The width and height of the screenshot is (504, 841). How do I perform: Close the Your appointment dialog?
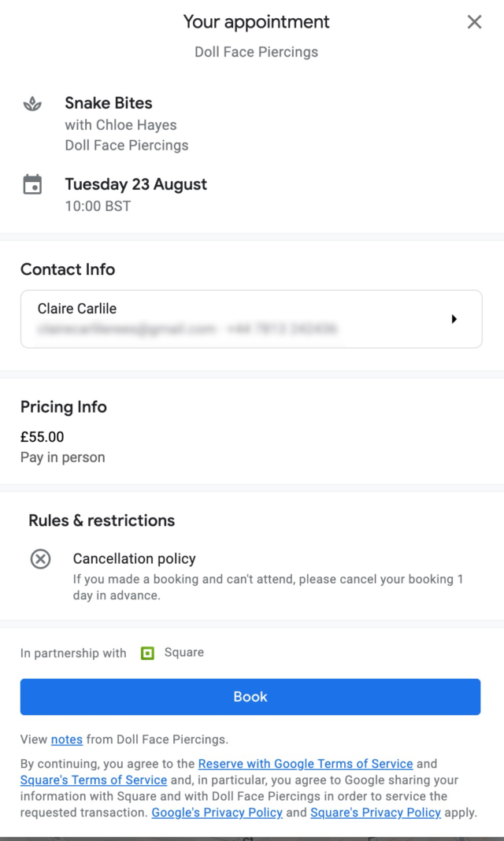tap(474, 22)
